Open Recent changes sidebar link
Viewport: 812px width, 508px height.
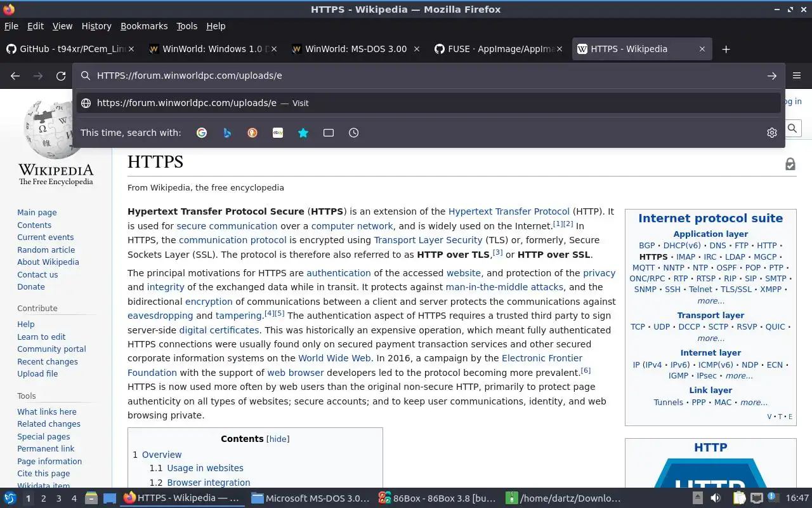tap(48, 361)
